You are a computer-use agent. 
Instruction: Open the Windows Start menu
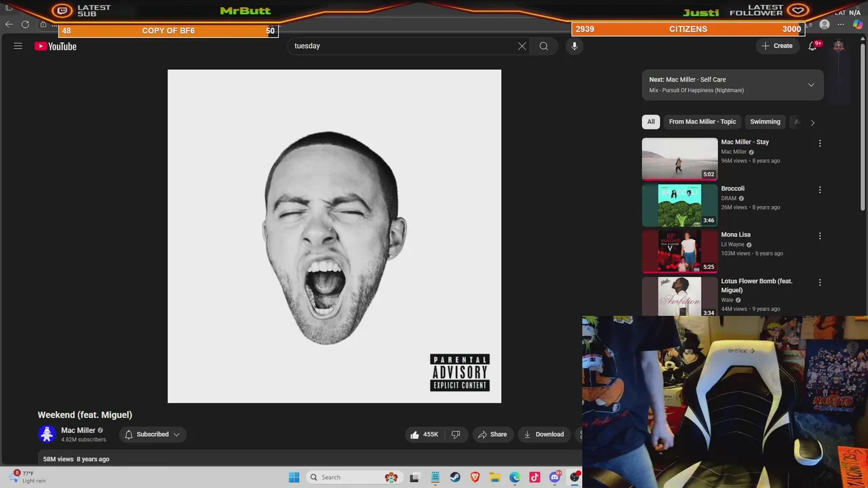pyautogui.click(x=294, y=477)
